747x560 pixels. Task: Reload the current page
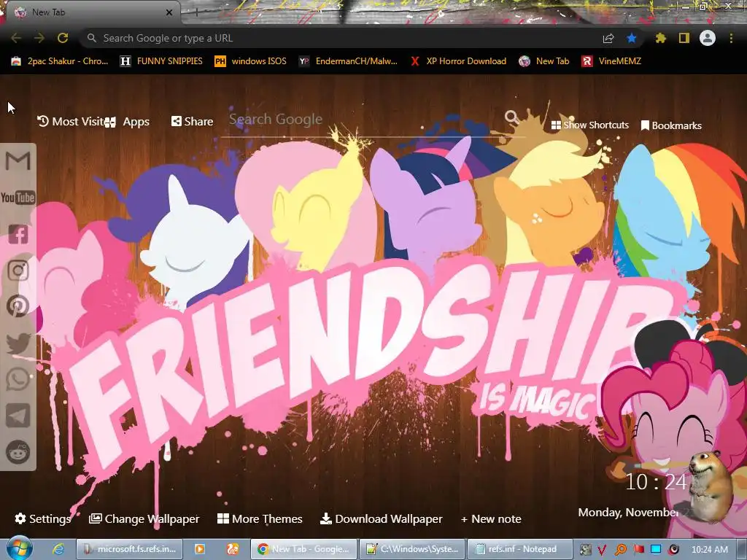pos(63,38)
